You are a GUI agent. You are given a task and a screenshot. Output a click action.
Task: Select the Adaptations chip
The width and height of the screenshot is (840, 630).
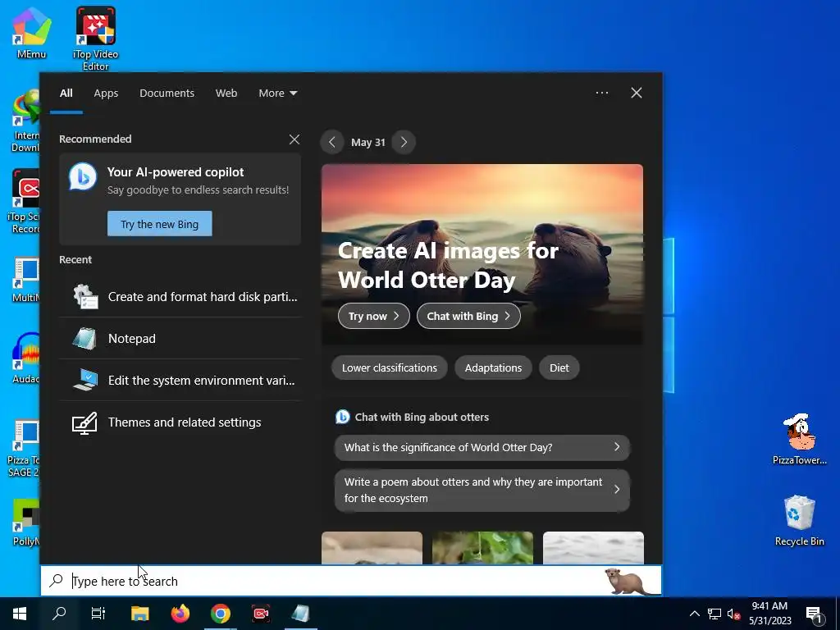coord(493,368)
